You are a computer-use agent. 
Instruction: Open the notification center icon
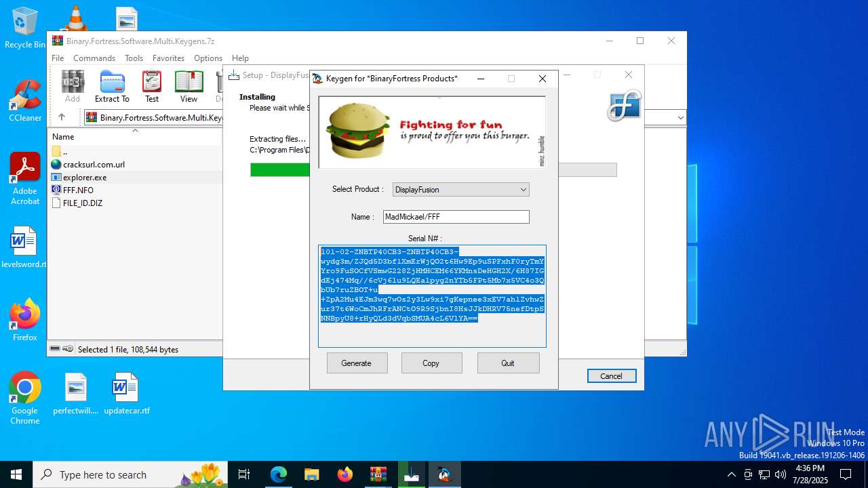[846, 474]
